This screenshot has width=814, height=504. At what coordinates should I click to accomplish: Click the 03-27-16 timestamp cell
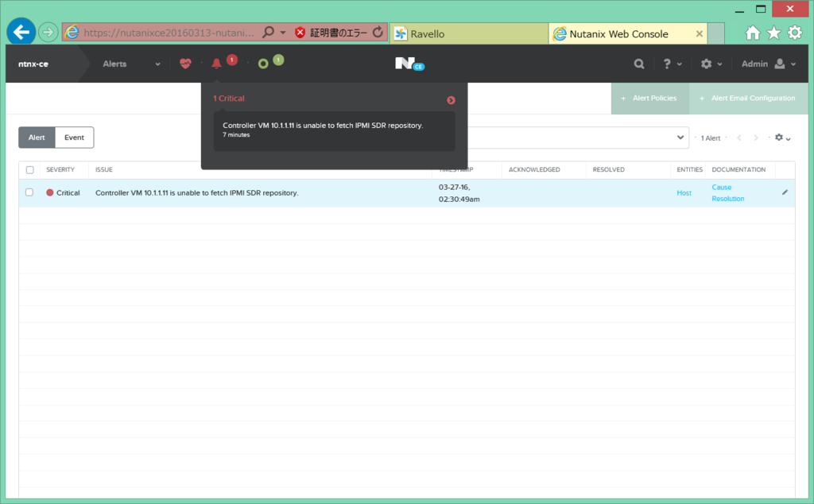click(459, 193)
